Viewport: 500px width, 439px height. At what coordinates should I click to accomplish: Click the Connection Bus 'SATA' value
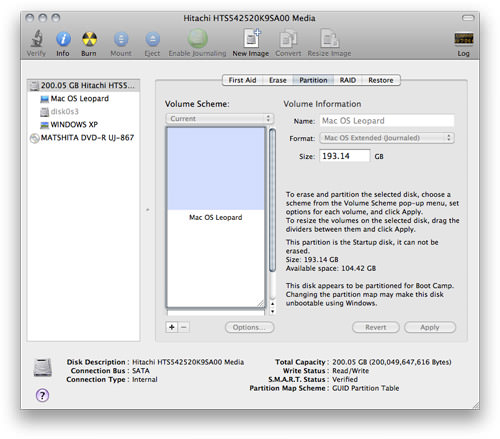coord(141,371)
